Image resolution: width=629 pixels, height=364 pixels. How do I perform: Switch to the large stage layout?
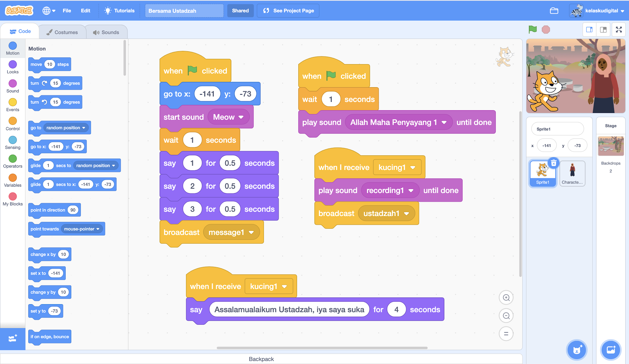click(603, 30)
